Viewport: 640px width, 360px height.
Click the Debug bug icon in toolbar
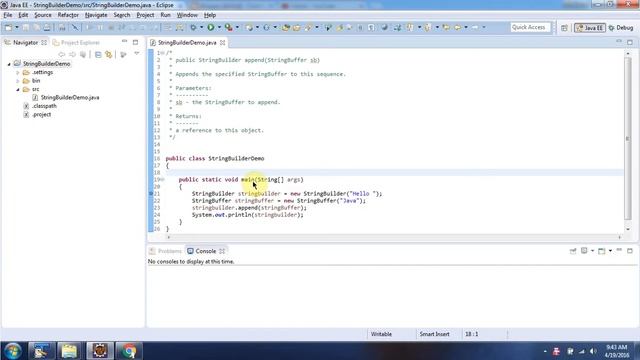(x=193, y=27)
